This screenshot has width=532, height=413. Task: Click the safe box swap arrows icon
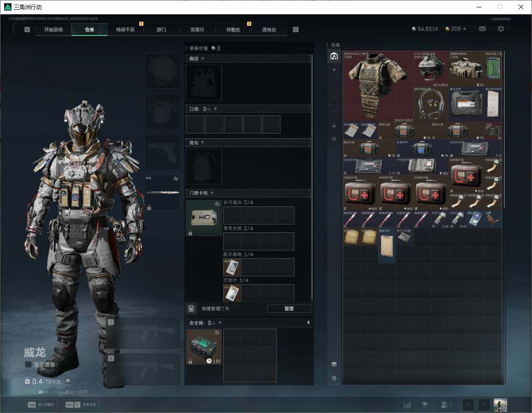217,333
